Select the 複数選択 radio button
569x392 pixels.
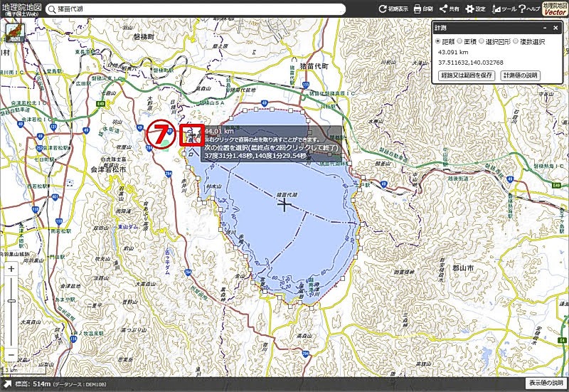(x=516, y=41)
